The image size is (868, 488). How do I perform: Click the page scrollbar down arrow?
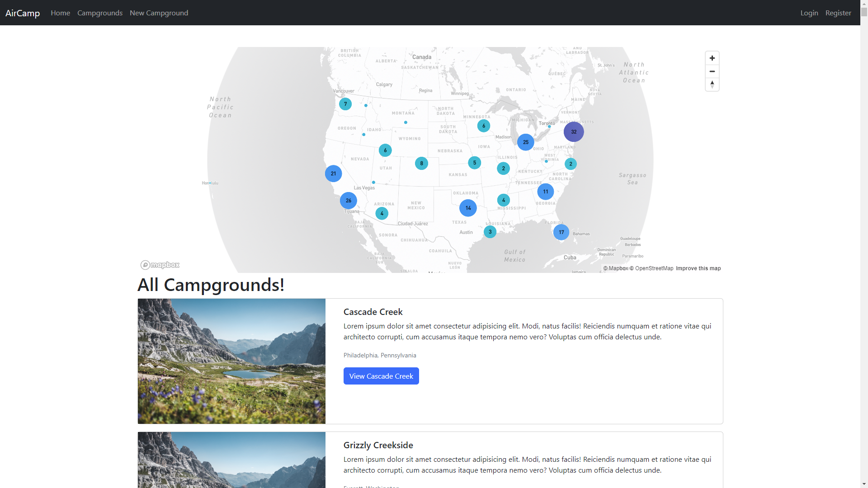[x=864, y=484]
